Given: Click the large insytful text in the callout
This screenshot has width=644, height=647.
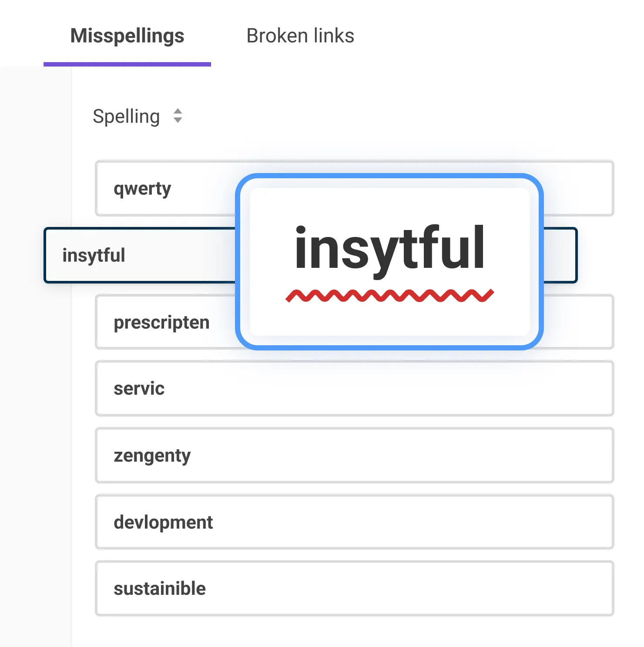Looking at the screenshot, I should point(389,249).
